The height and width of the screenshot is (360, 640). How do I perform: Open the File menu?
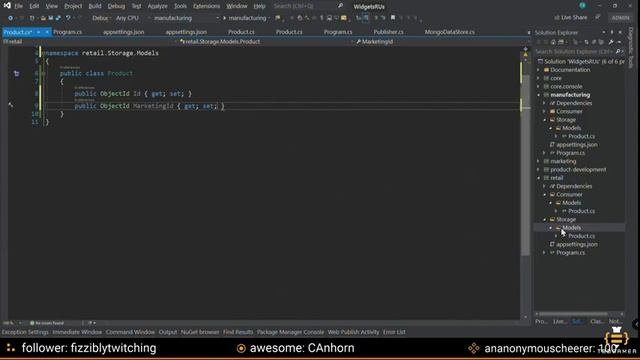click(19, 6)
